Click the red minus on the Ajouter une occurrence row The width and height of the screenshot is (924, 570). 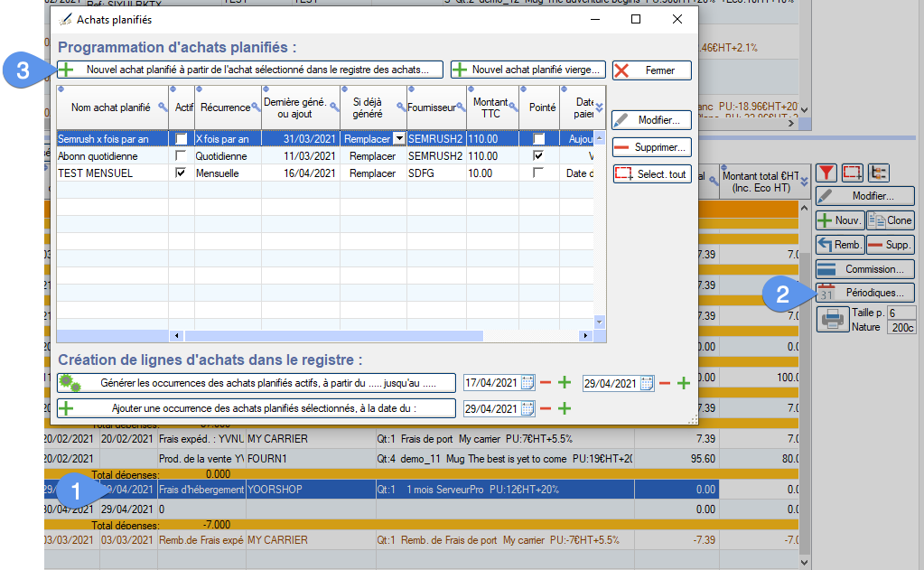(546, 408)
